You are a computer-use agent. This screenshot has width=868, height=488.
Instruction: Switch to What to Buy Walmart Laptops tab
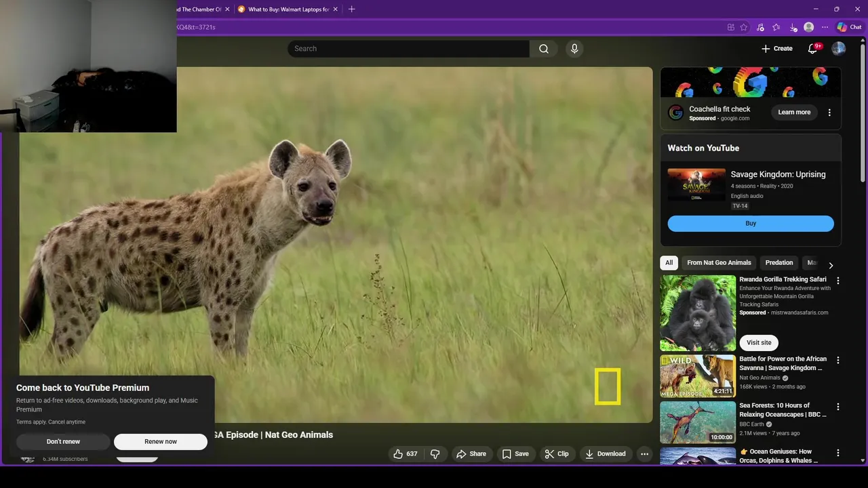[x=288, y=9]
